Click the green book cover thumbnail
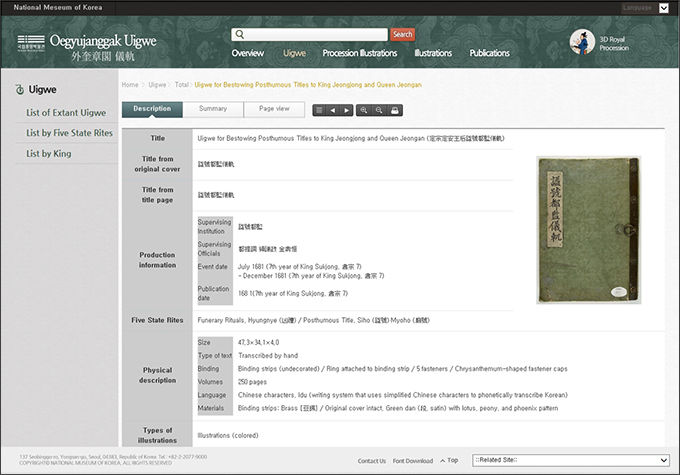 coord(588,230)
